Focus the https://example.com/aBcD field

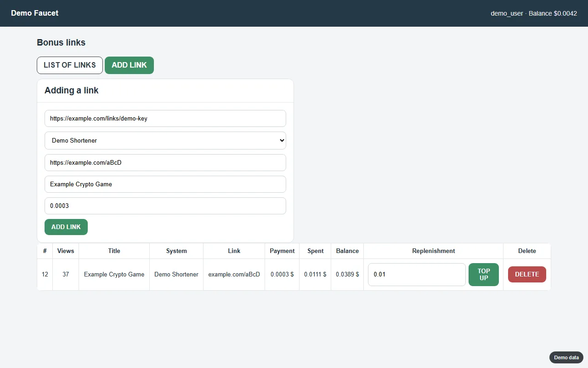[x=165, y=162]
